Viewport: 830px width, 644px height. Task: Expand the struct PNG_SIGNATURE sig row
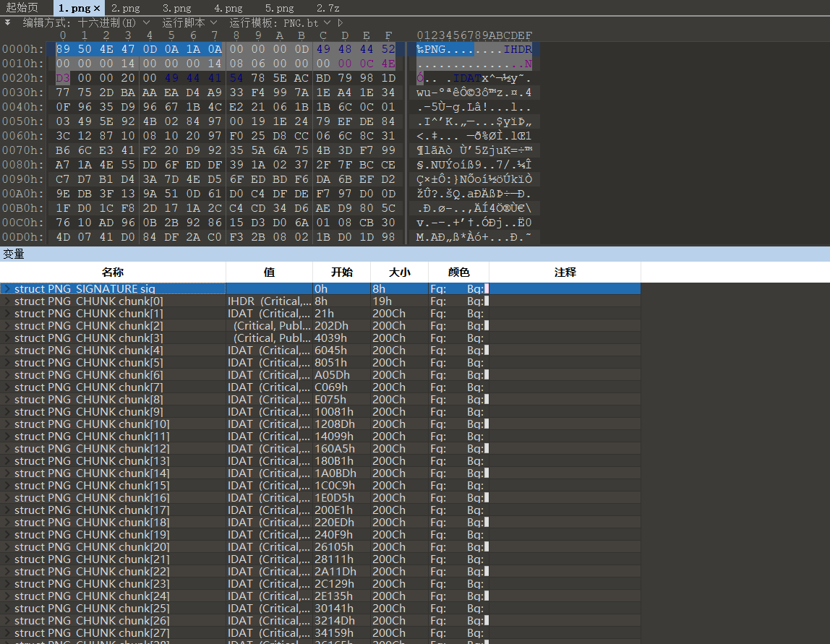[7, 289]
